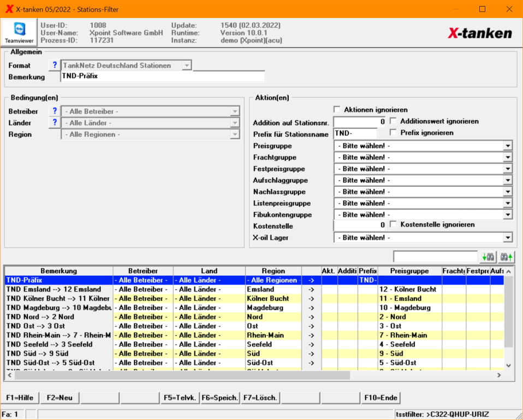Open the Frachtgruppe dropdown
Viewport: 523px width, 420px height.
click(x=508, y=157)
